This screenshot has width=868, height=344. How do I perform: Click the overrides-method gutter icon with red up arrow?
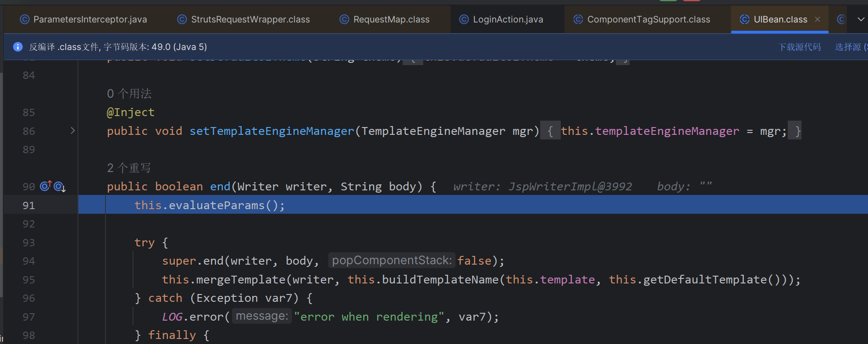[46, 186]
